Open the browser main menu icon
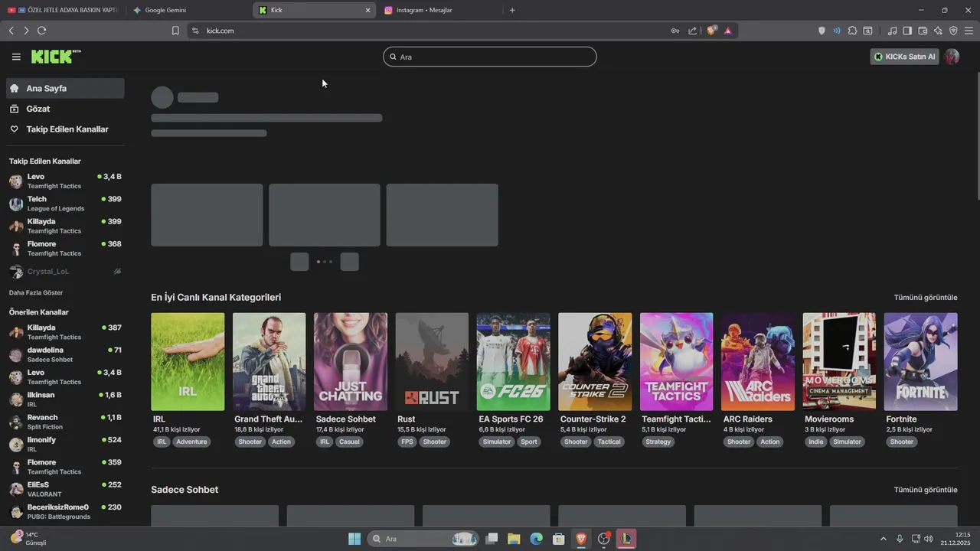 (969, 31)
